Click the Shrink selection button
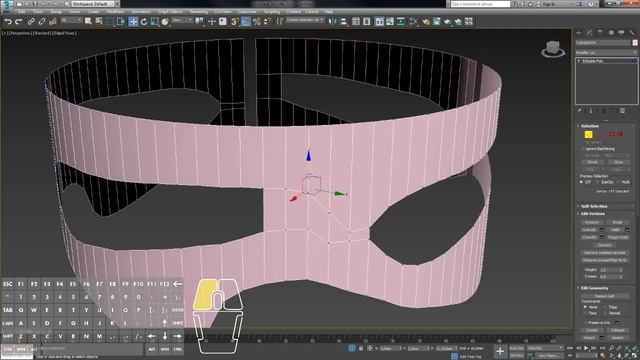The height and width of the screenshot is (360, 640). 592,162
